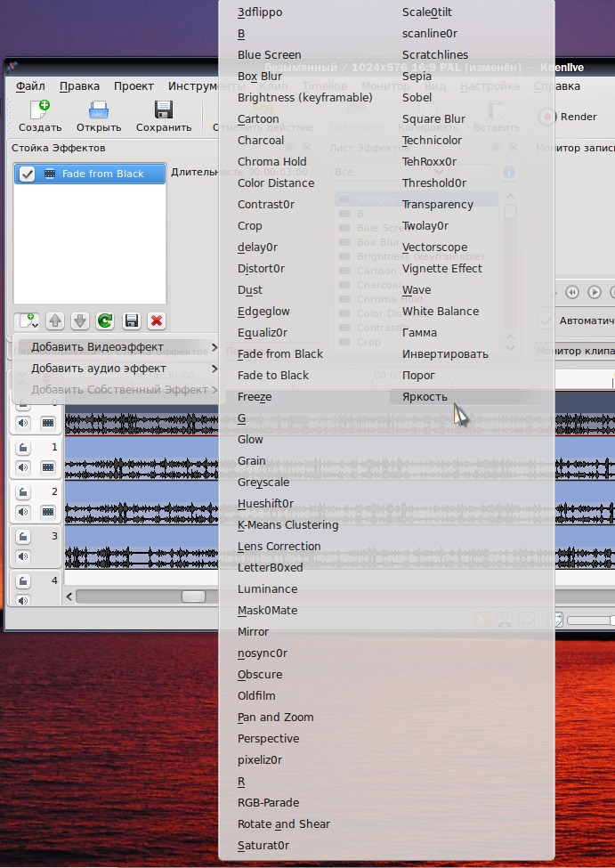
Task: Select the 3dflippo effect
Action: tap(260, 12)
